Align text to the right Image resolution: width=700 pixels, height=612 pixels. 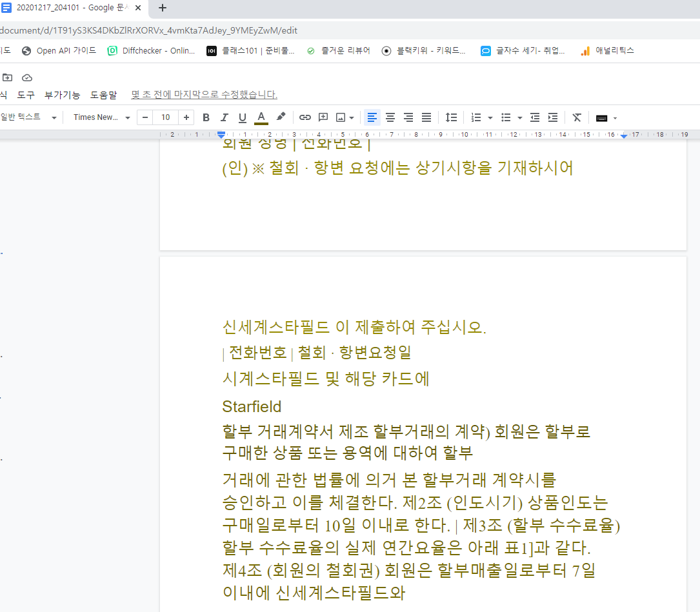coord(408,117)
